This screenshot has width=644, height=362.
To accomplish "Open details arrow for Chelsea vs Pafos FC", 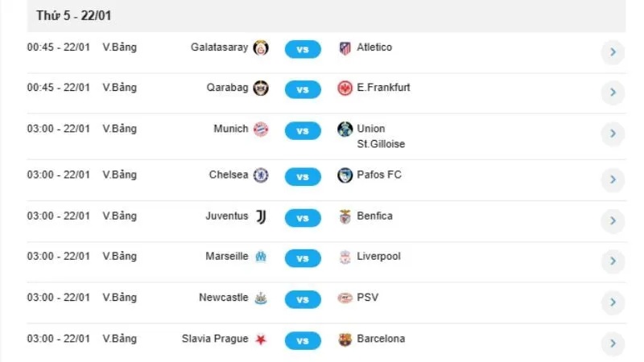I will point(613,180).
